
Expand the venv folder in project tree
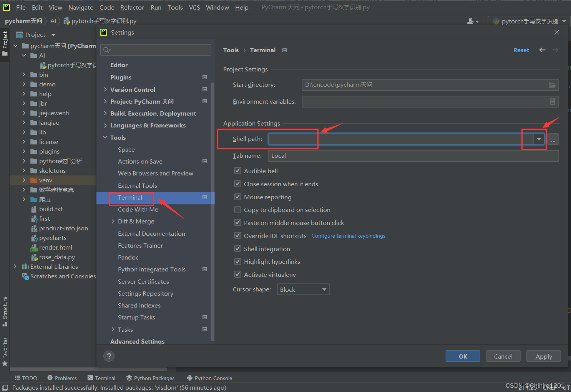point(24,180)
